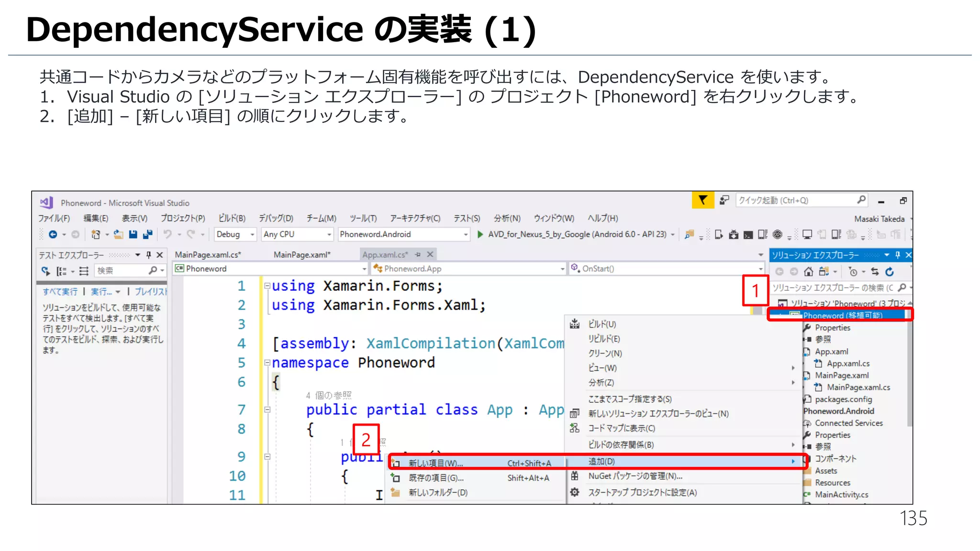Click the すべて実行 link in Test Explorer
Image resolution: width=980 pixels, height=551 pixels.
tap(60, 292)
